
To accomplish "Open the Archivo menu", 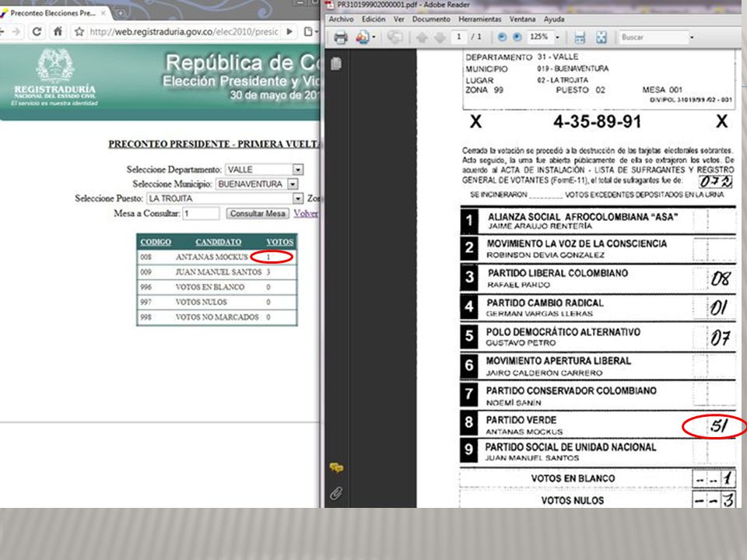I will click(x=341, y=19).
